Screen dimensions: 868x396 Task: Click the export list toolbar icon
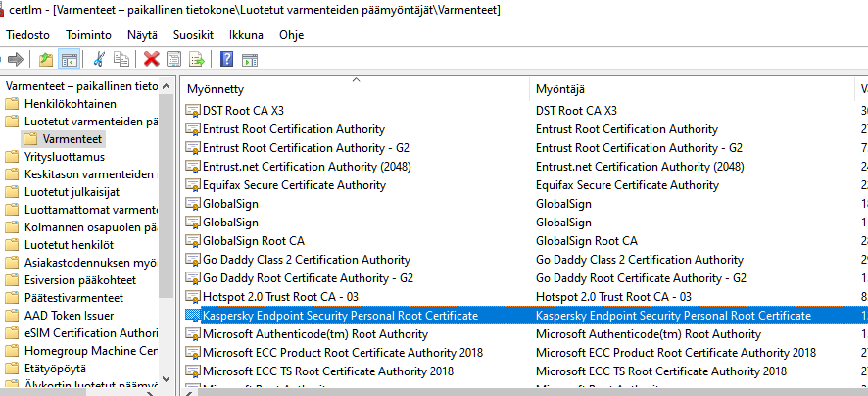196,59
